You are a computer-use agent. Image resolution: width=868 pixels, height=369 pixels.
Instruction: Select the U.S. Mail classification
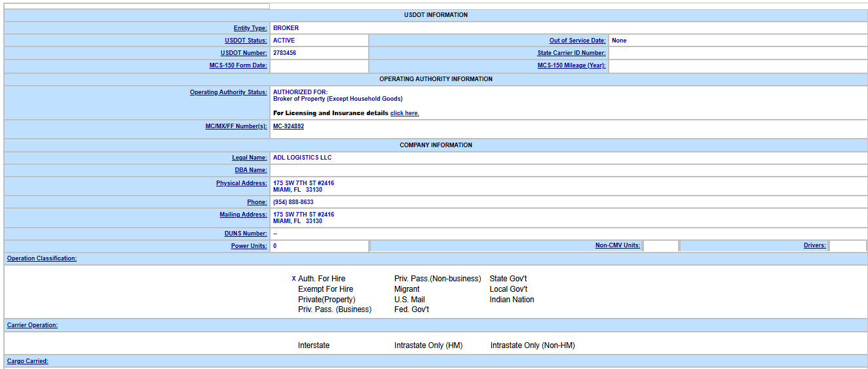[409, 300]
